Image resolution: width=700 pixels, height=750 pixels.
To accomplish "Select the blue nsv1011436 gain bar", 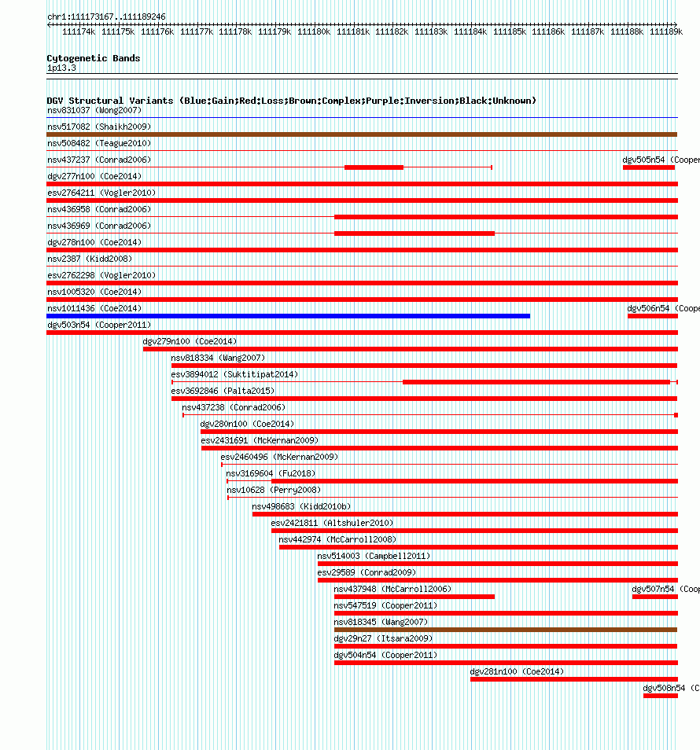I will [x=288, y=316].
